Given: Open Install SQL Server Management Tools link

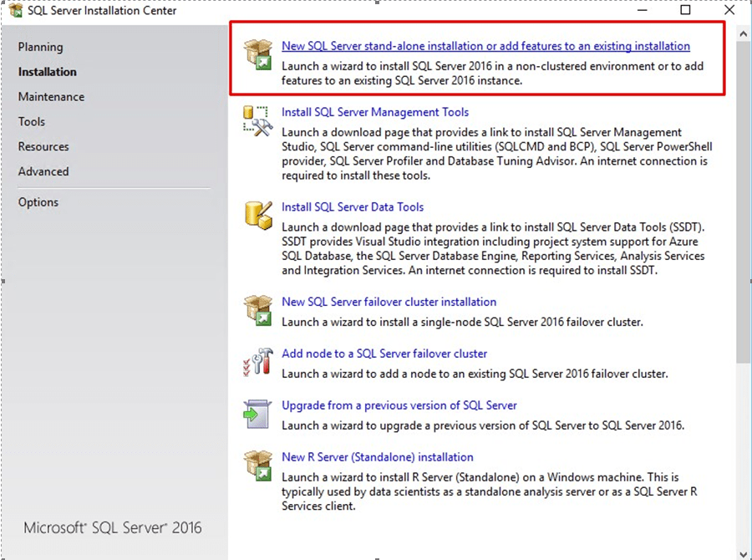Looking at the screenshot, I should pos(375,112).
